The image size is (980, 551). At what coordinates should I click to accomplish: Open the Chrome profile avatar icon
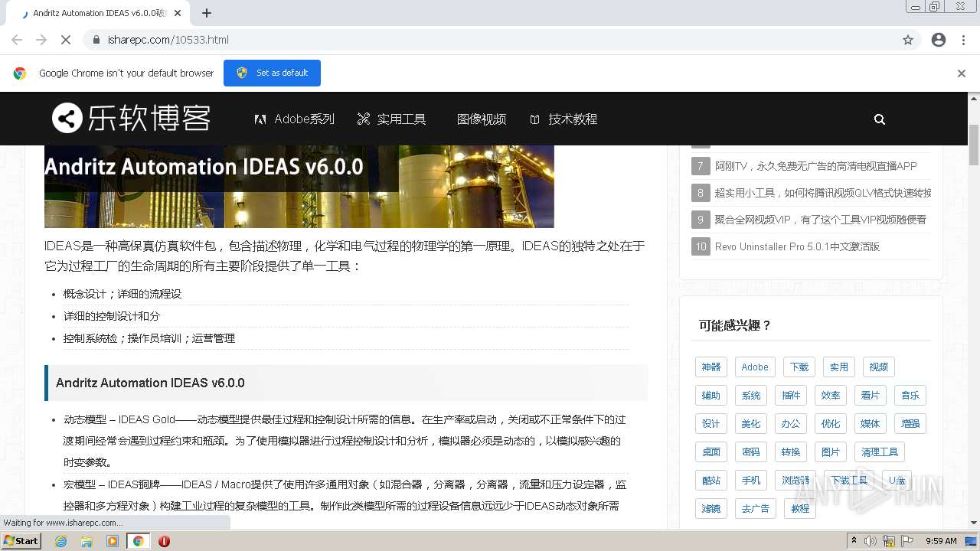click(x=939, y=40)
